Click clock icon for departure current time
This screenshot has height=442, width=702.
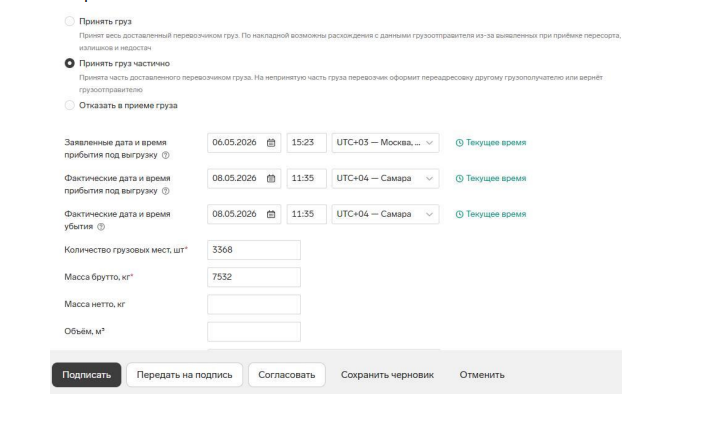pyautogui.click(x=459, y=215)
